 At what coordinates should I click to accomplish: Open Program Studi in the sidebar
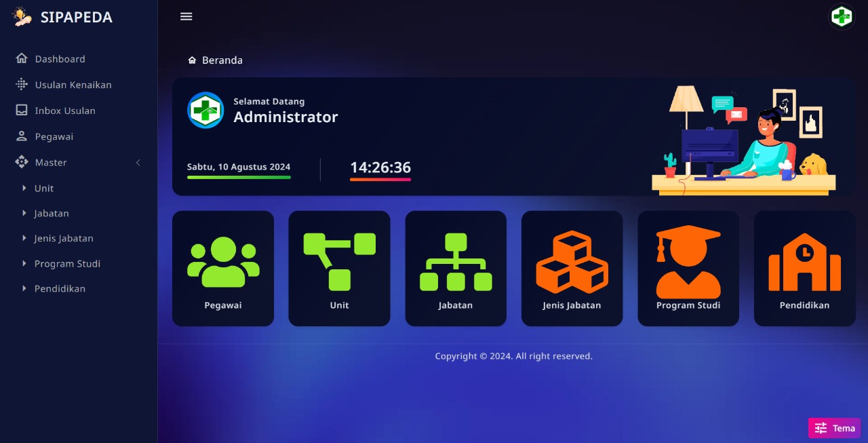(x=67, y=264)
